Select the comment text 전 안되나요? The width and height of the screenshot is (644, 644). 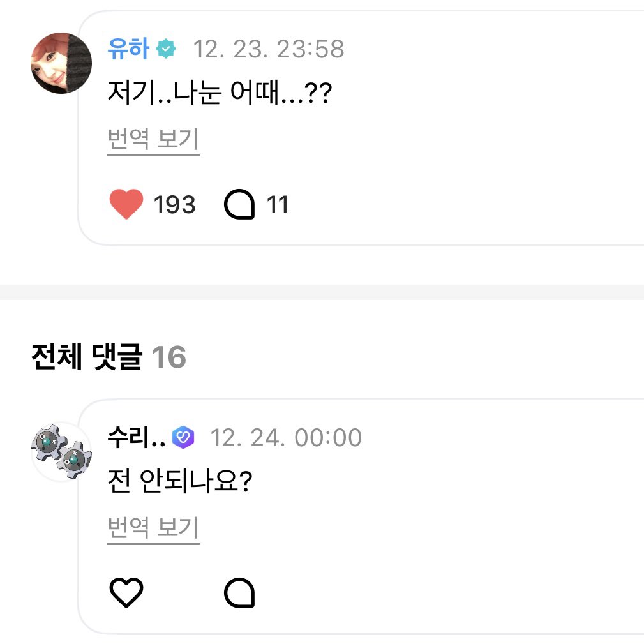(181, 484)
